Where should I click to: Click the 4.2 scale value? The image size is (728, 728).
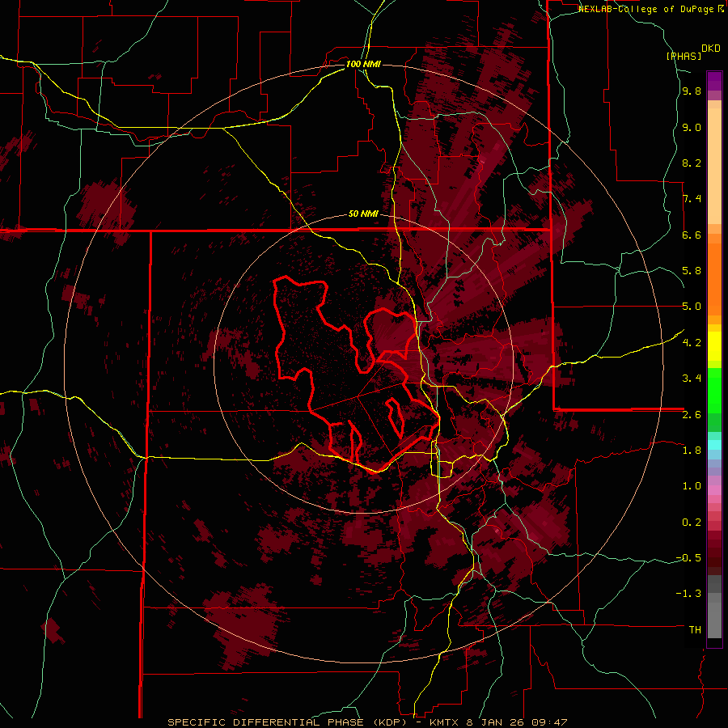click(x=692, y=343)
